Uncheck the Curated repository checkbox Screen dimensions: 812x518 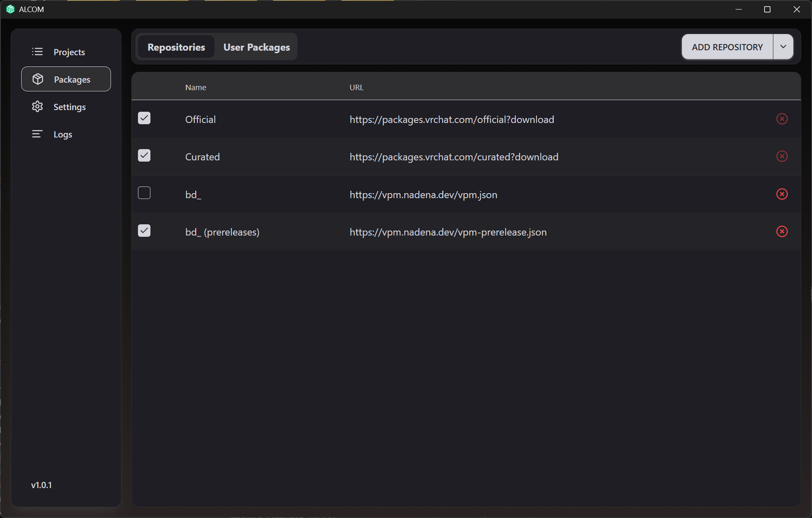(x=144, y=155)
